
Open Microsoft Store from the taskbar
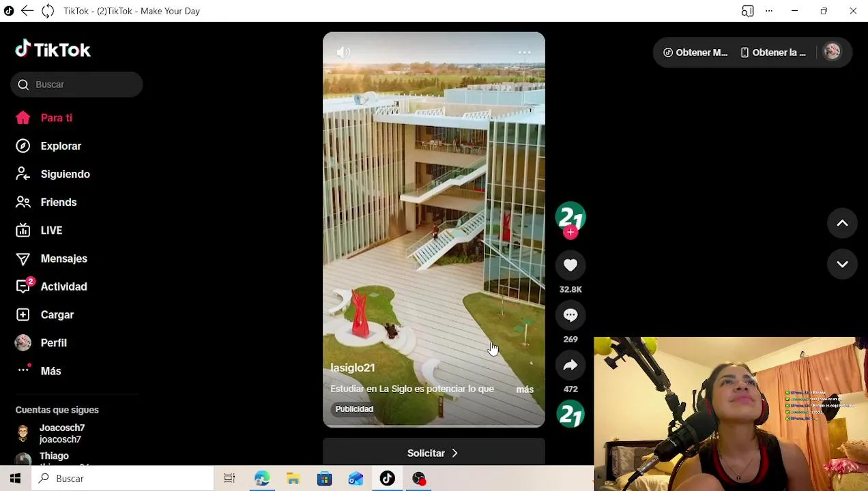click(x=324, y=479)
